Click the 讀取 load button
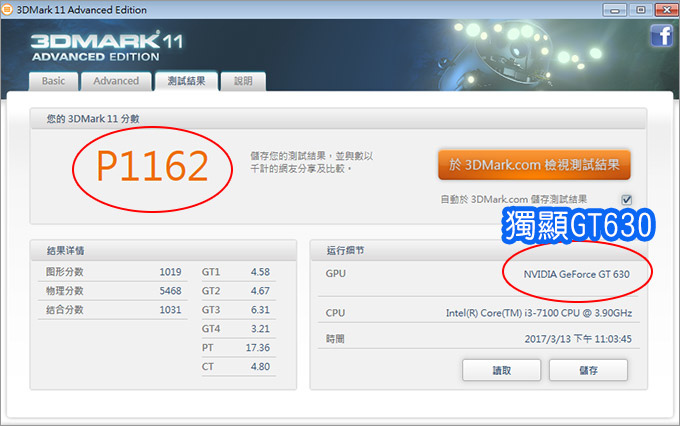 [x=502, y=370]
